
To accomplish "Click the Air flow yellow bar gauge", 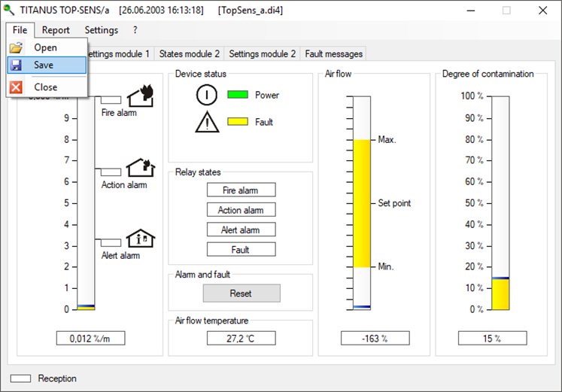I will pyautogui.click(x=362, y=203).
